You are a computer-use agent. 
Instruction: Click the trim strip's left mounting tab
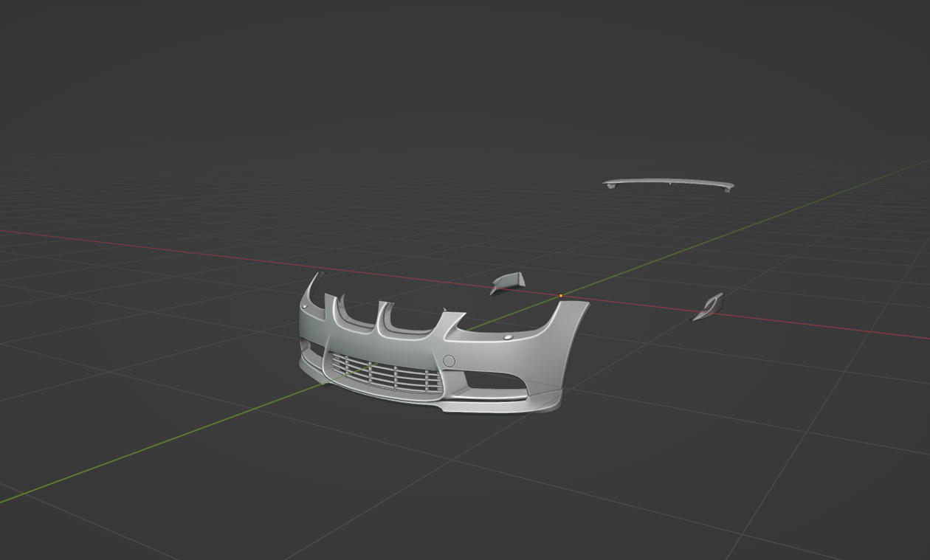pos(610,186)
